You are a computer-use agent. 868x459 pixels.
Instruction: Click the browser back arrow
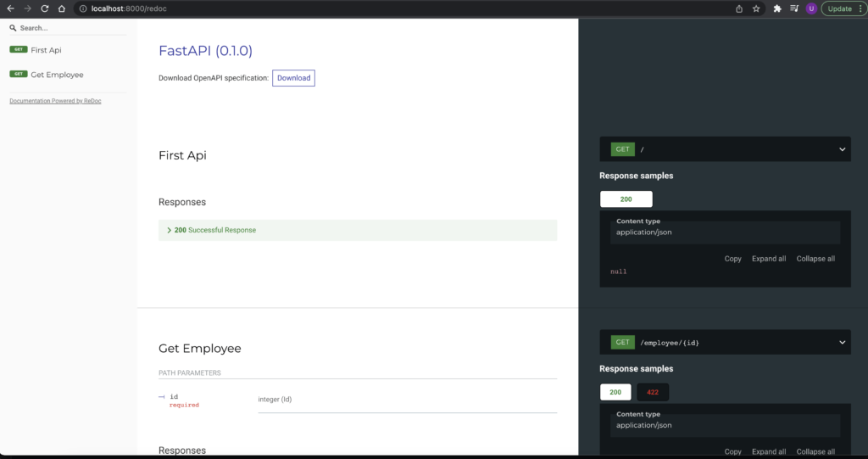pyautogui.click(x=10, y=8)
